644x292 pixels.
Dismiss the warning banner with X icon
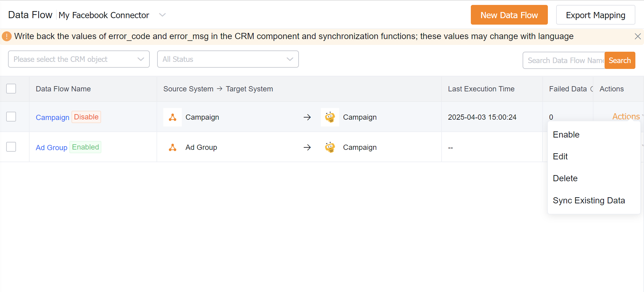pos(638,36)
